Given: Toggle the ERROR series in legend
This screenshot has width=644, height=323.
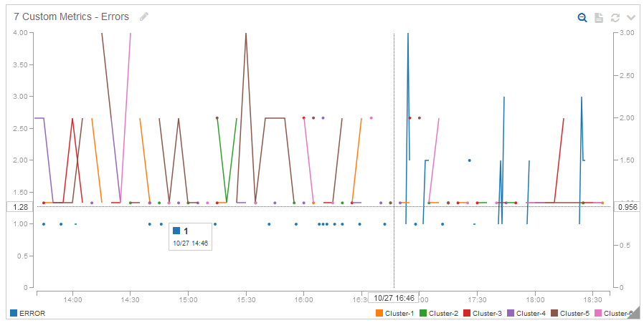Looking at the screenshot, I should click(x=28, y=313).
